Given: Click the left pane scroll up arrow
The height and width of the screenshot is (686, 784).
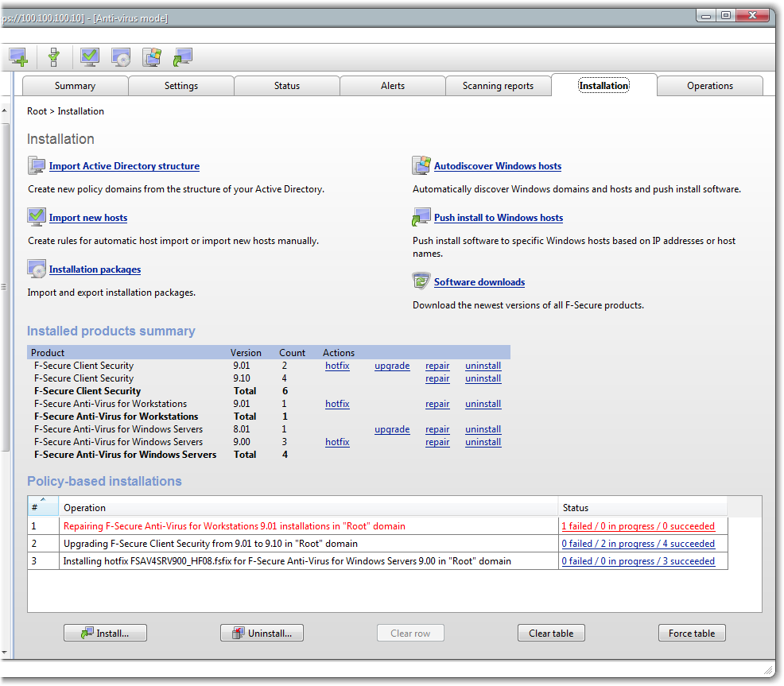Looking at the screenshot, I should point(5,110).
